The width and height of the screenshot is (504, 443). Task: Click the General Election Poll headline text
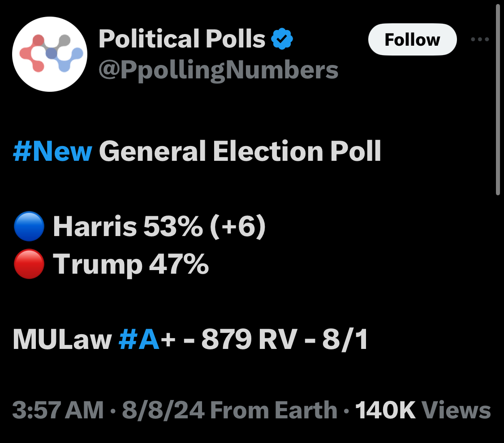click(240, 151)
